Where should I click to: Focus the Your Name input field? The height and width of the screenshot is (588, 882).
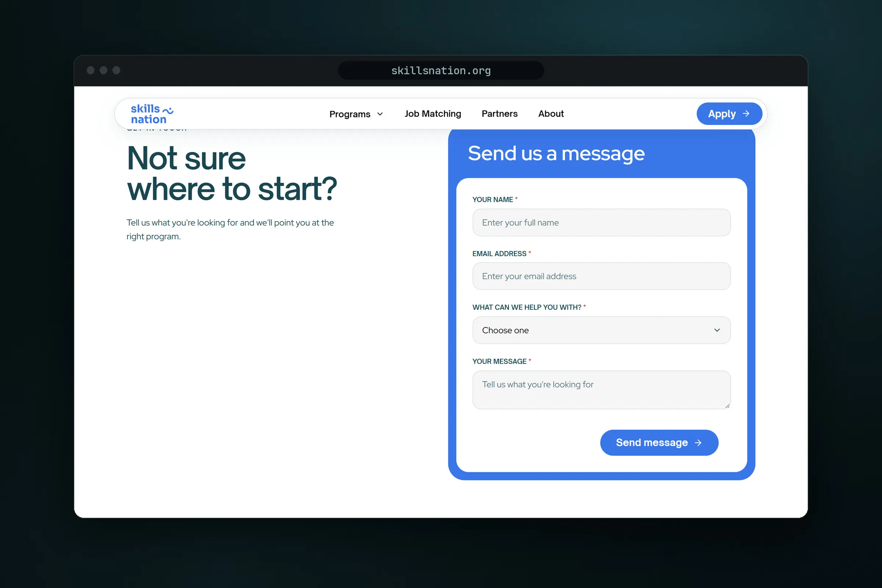click(x=602, y=223)
